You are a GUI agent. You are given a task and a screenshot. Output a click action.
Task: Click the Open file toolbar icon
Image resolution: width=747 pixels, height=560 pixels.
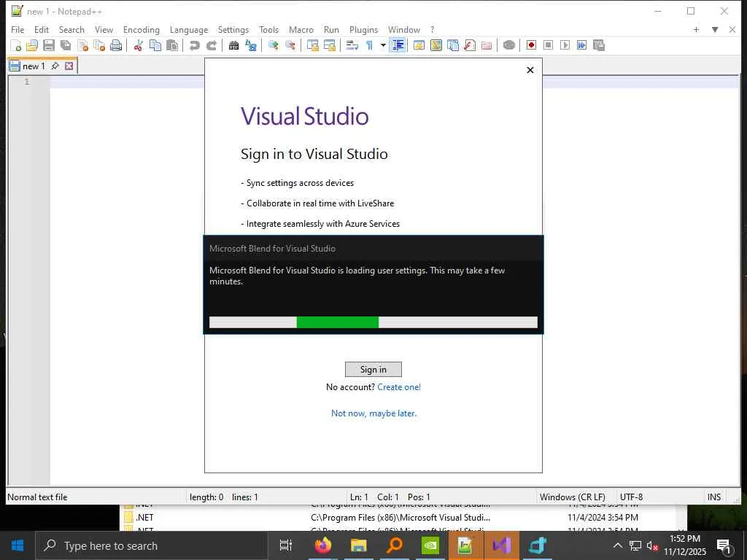tap(32, 45)
